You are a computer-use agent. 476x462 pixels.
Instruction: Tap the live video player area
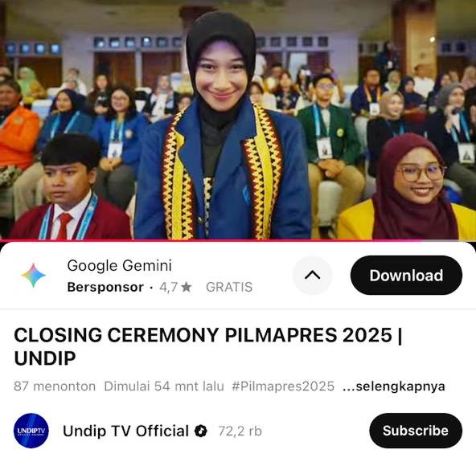[x=238, y=120]
